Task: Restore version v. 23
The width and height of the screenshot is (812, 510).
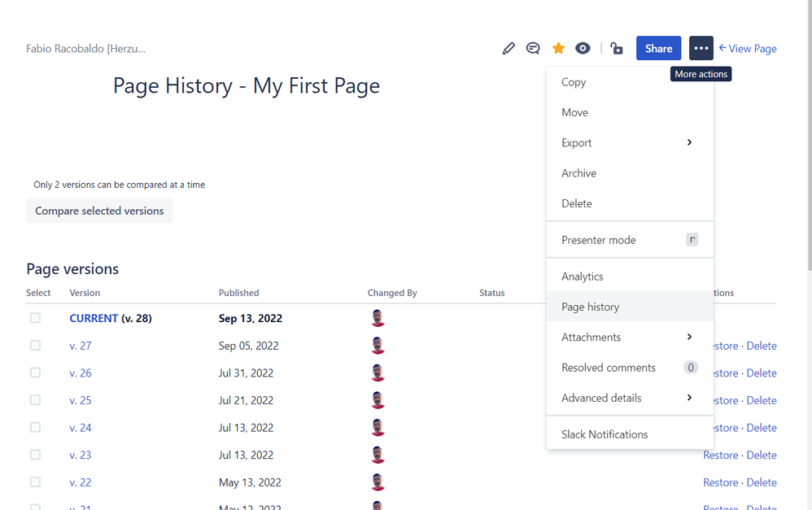Action: 720,456
